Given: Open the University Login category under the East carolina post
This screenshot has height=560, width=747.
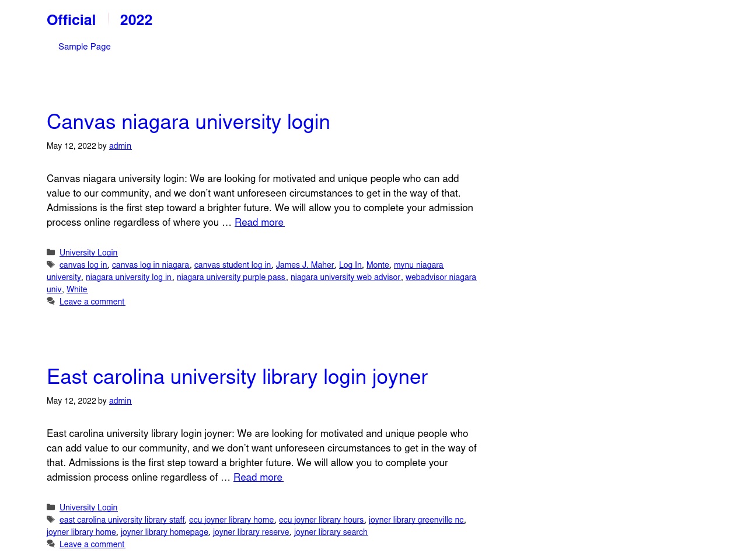Looking at the screenshot, I should pos(89,508).
